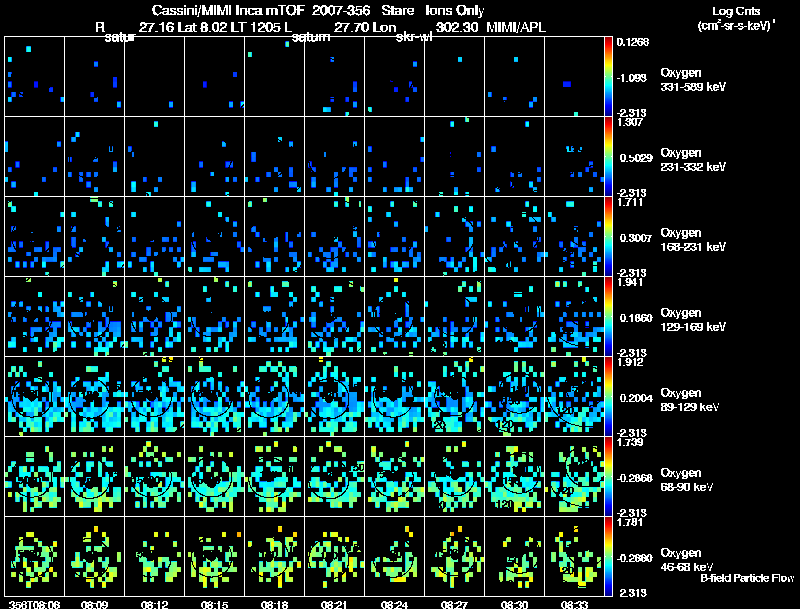The height and width of the screenshot is (609, 800).
Task: Click the 08:27 time label
Action: [x=455, y=604]
